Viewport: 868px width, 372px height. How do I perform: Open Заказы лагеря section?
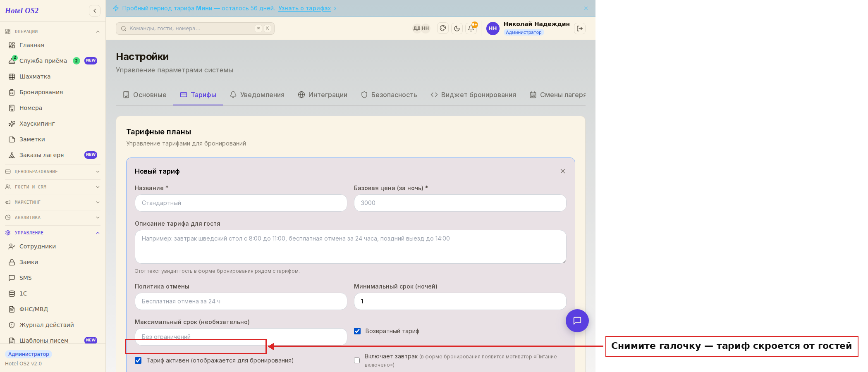(x=53, y=155)
